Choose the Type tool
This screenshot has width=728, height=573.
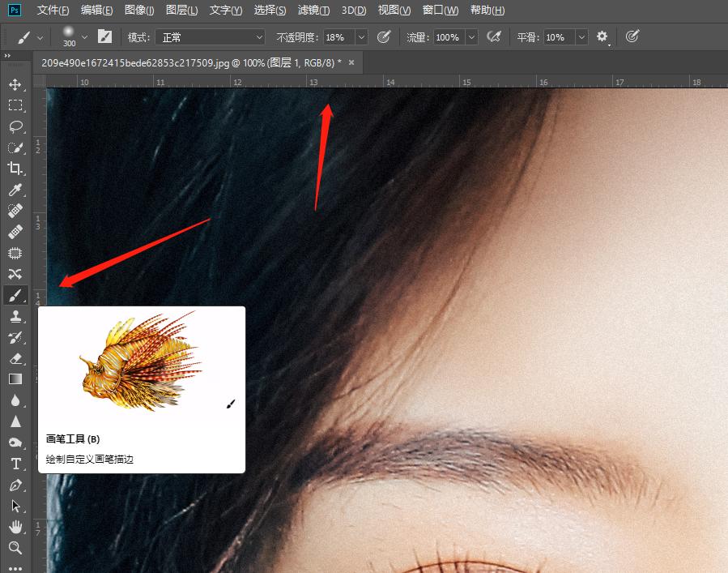[x=15, y=464]
